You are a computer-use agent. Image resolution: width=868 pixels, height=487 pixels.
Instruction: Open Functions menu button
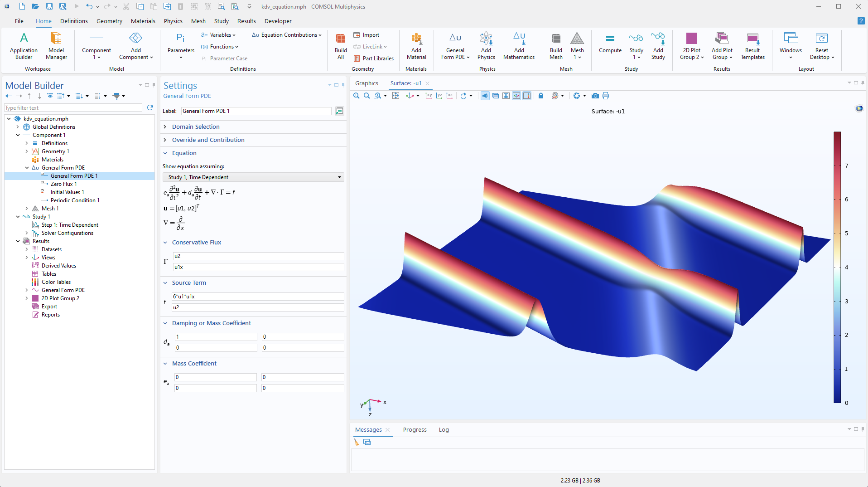pos(220,47)
